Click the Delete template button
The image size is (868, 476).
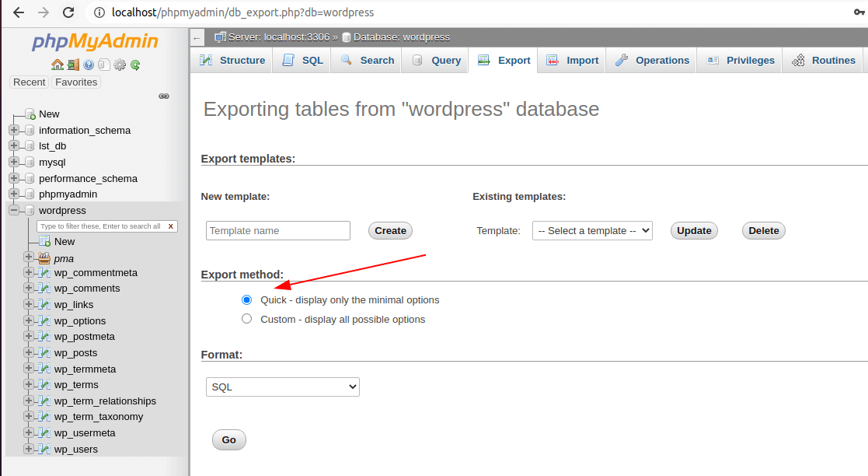764,230
